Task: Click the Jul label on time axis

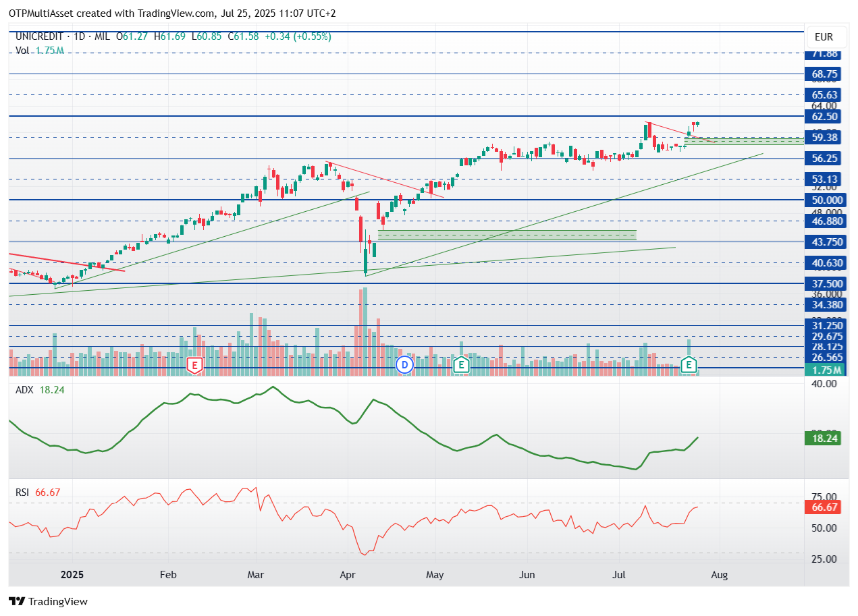Action: (x=618, y=575)
